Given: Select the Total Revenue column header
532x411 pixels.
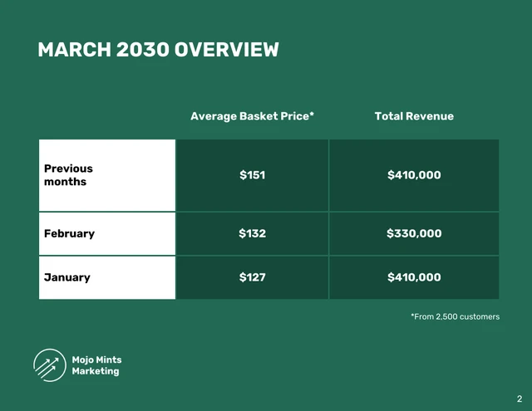Looking at the screenshot, I should [x=414, y=116].
